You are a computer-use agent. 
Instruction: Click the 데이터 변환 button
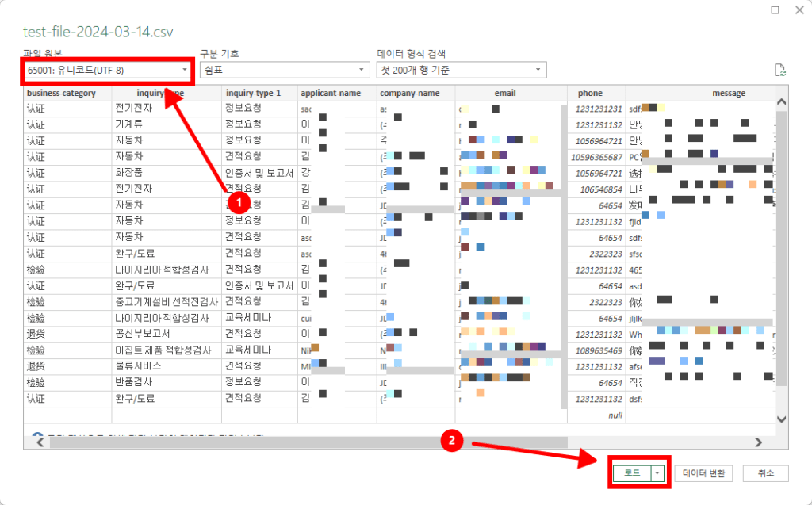[704, 472]
